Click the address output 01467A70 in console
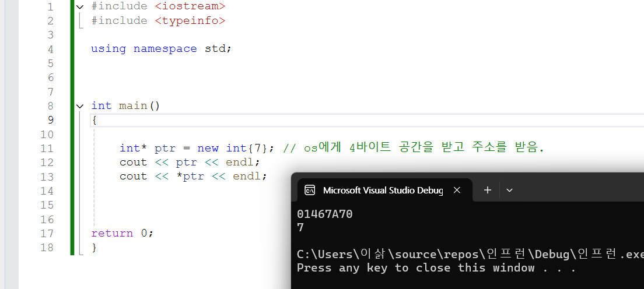Screen dimensions: 644x289 click(325, 214)
